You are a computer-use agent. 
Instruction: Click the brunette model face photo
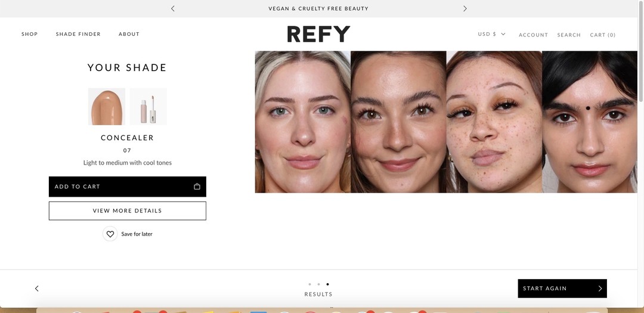[x=398, y=122]
